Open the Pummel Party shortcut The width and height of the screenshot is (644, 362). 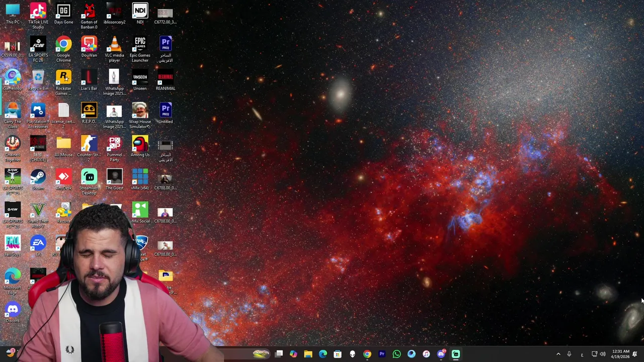pyautogui.click(x=115, y=149)
